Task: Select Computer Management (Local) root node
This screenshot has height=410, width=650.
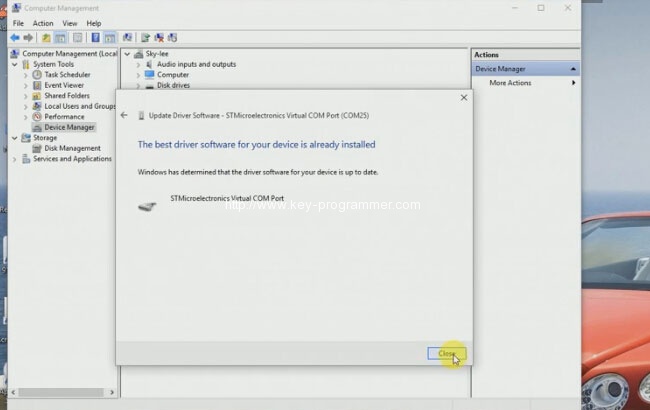Action: coord(69,53)
